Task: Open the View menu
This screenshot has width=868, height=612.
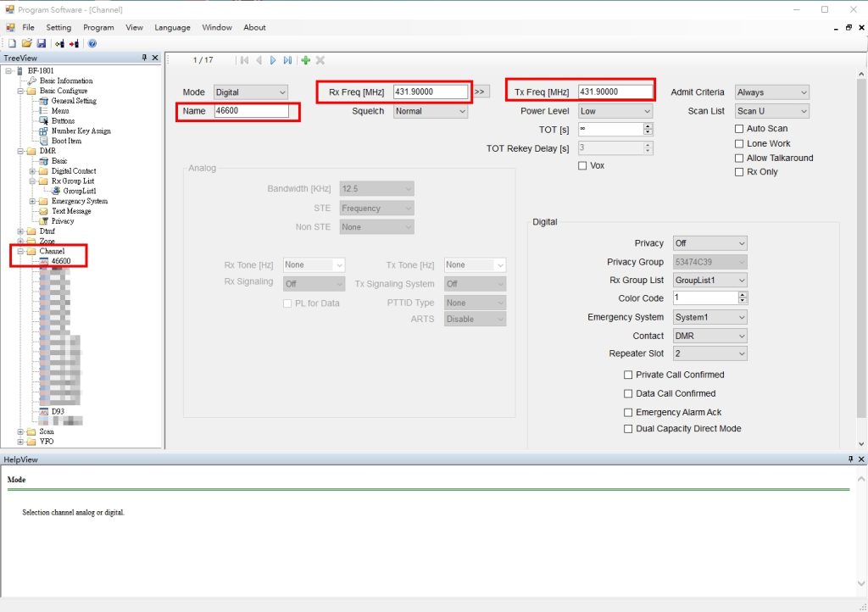Action: click(134, 27)
